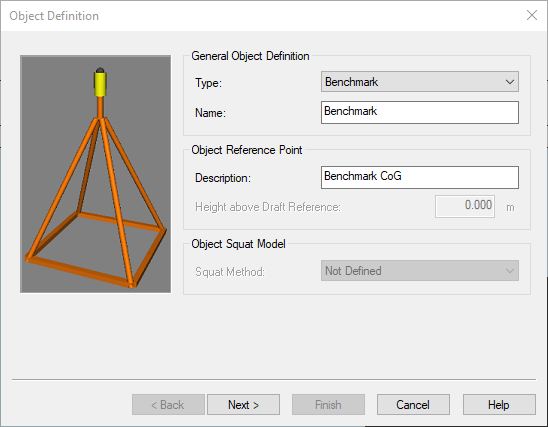The height and width of the screenshot is (427, 548).
Task: Click the Object Reference Point group heading
Action: 247,150
